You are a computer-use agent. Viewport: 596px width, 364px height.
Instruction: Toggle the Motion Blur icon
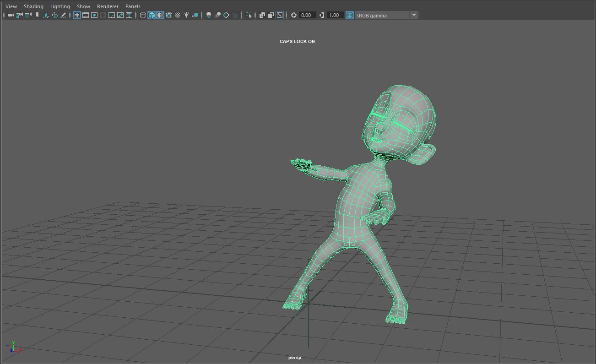(217, 15)
